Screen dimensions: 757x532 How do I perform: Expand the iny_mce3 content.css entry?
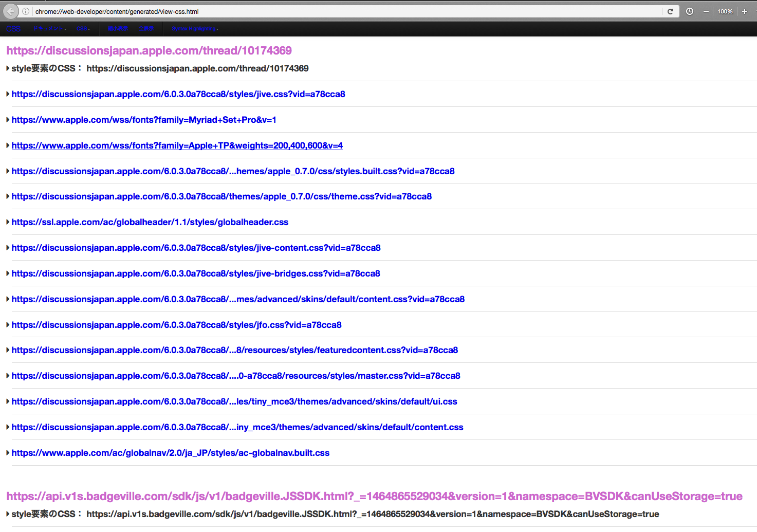point(8,427)
